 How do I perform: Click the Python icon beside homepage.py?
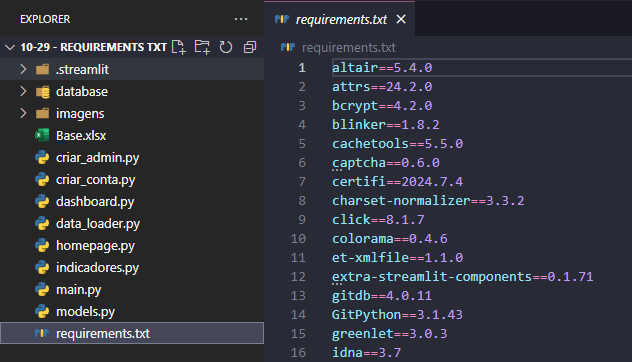click(42, 245)
